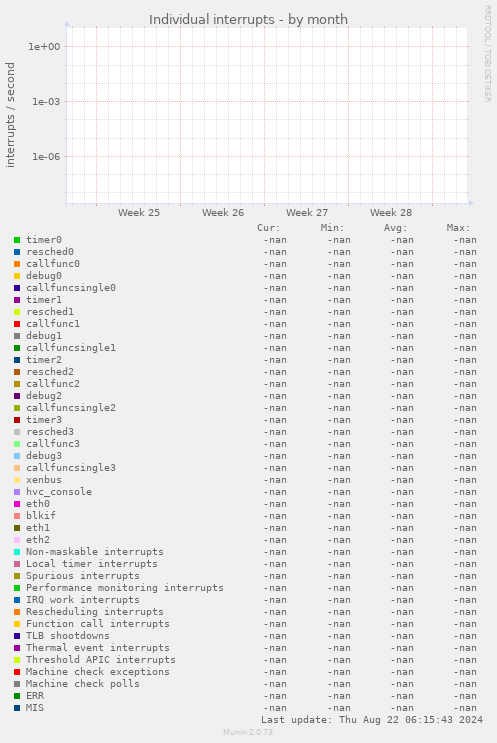
Task: Click the RRDTOOL / TOBI OETIKER watermark
Action: (487, 54)
